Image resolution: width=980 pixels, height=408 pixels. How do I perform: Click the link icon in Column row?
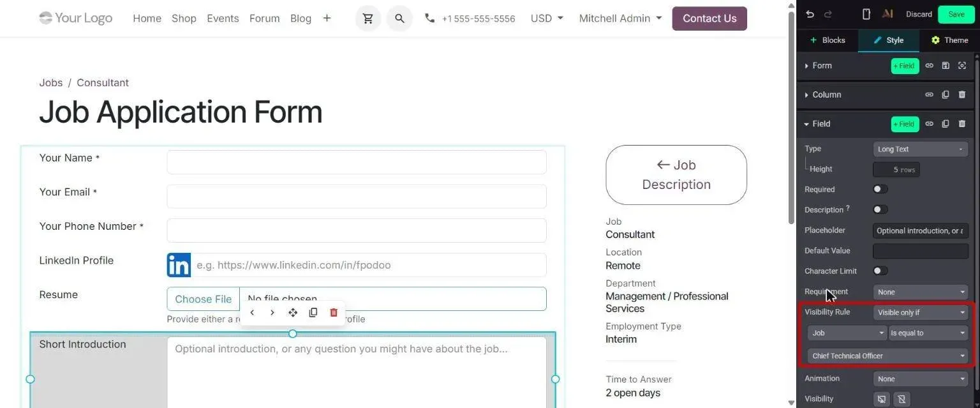(930, 94)
